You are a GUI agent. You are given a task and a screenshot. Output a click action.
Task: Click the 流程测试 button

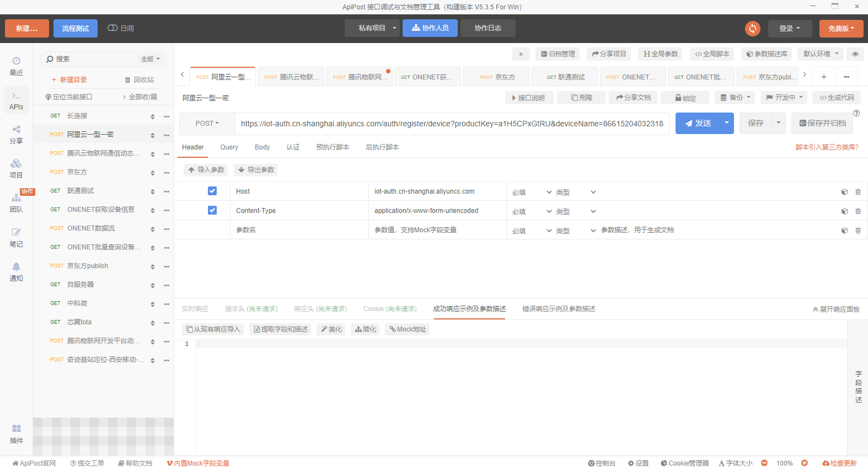point(76,29)
